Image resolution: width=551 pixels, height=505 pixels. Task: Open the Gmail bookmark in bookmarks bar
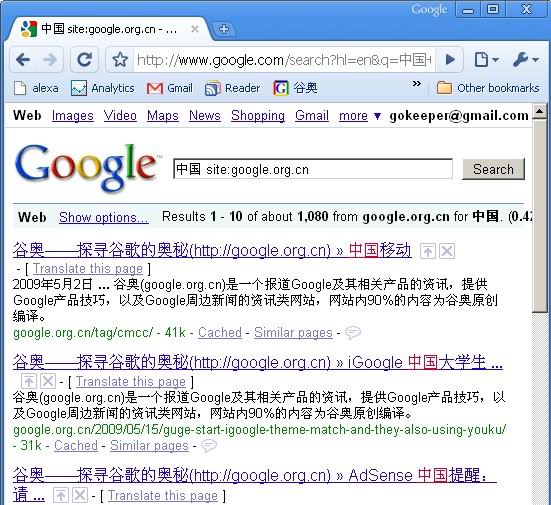point(170,88)
